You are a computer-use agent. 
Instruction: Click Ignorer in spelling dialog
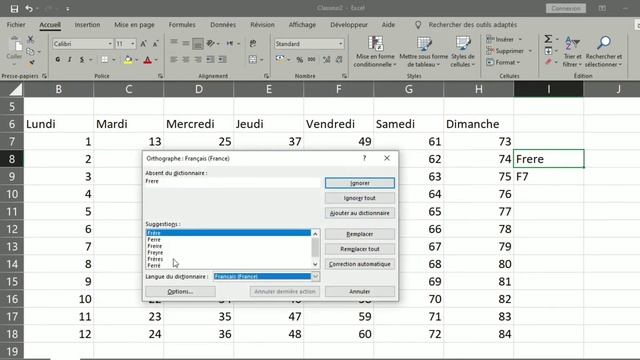(360, 183)
